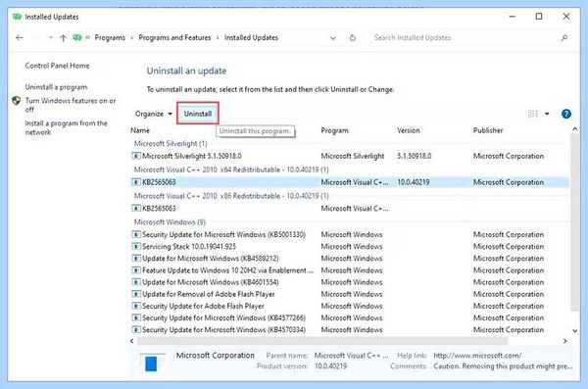Open Turn Windows features on or off

click(x=71, y=105)
